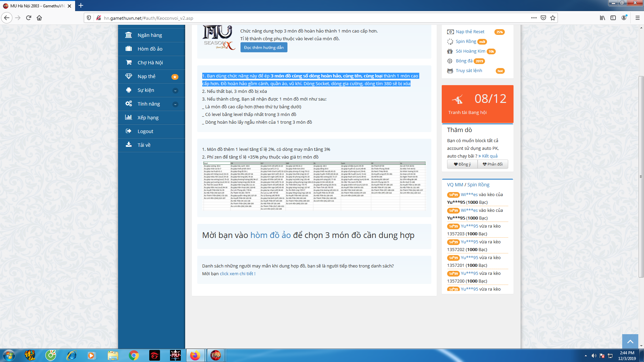This screenshot has width=644, height=362.
Task: Click the Firefox home icon
Action: pyautogui.click(x=39, y=18)
